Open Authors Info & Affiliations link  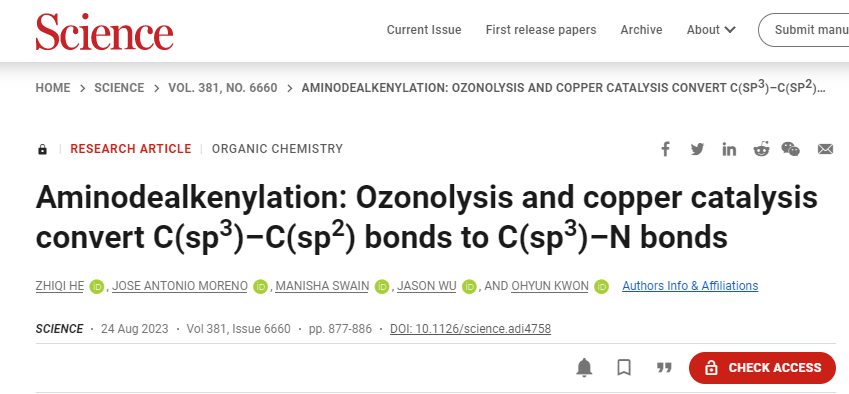(x=690, y=286)
